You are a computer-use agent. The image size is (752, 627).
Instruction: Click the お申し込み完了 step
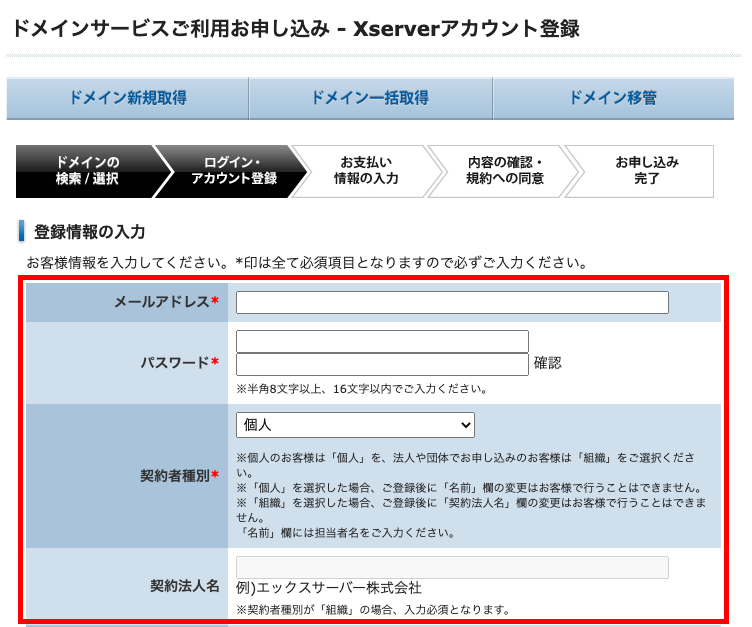pyautogui.click(x=646, y=171)
